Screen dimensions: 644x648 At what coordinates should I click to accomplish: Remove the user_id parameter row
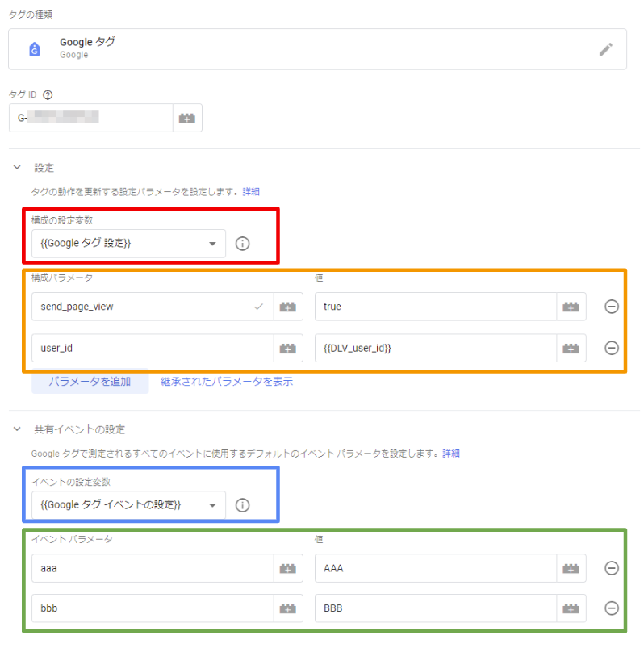pyautogui.click(x=612, y=348)
